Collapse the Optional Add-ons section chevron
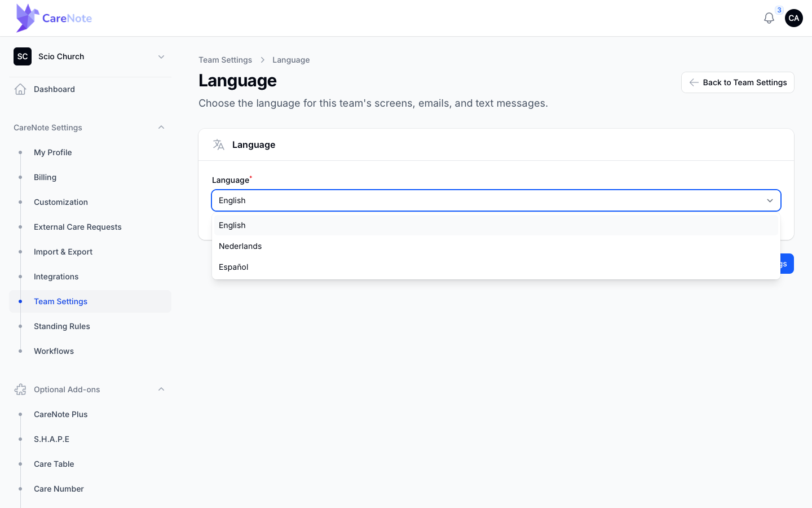The image size is (812, 508). [x=161, y=389]
